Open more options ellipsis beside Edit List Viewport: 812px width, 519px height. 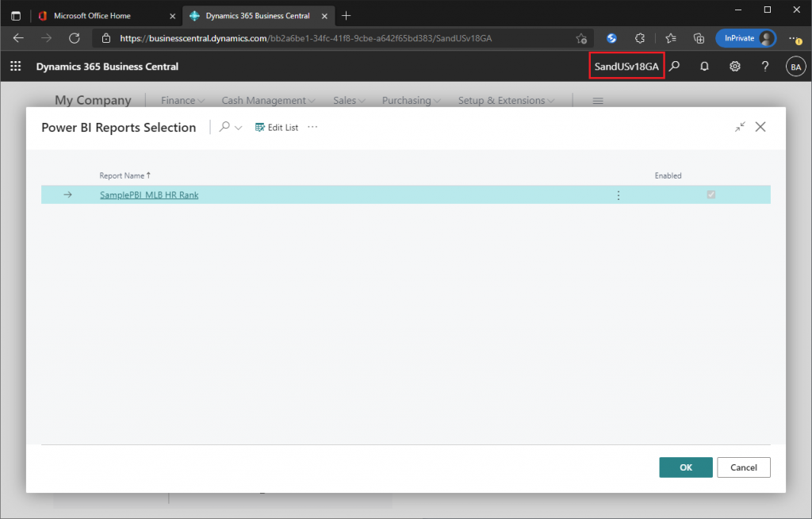tap(312, 127)
